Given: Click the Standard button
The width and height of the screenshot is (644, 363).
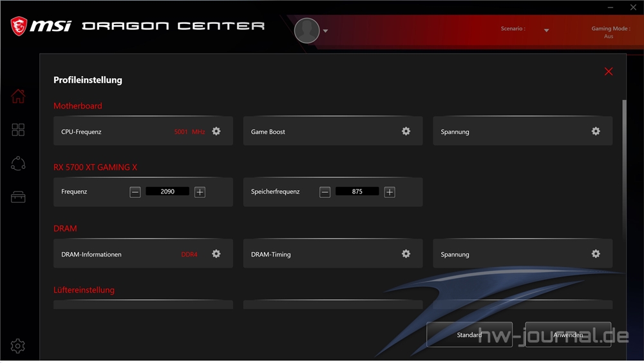Looking at the screenshot, I should [x=469, y=335].
